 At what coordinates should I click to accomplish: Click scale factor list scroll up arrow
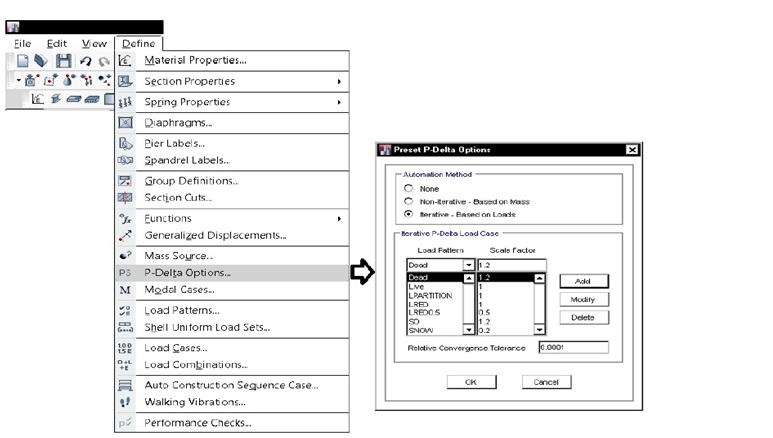point(539,279)
